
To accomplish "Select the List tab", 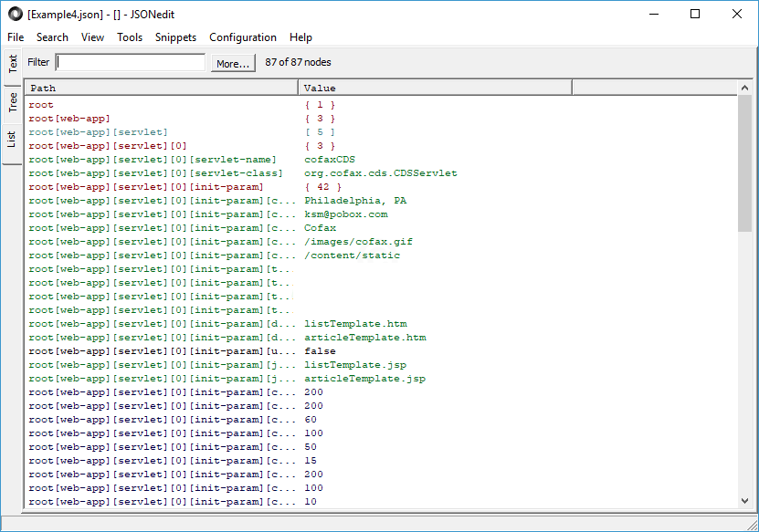I will [x=13, y=139].
